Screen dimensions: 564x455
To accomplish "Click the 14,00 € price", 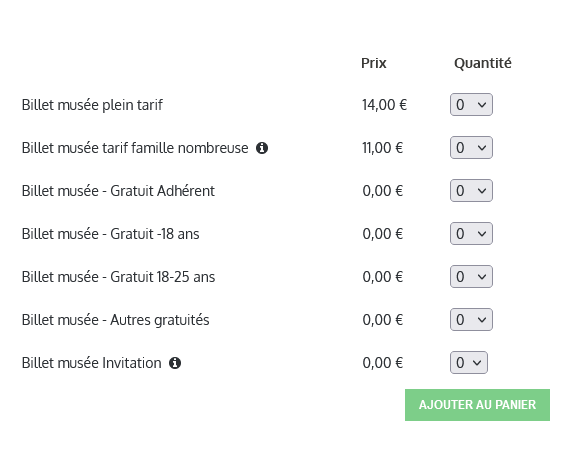I will [x=385, y=105].
